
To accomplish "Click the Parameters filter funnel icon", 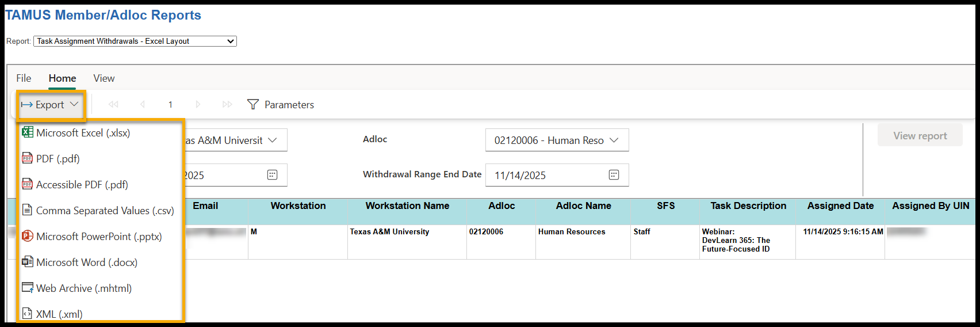I will point(252,104).
